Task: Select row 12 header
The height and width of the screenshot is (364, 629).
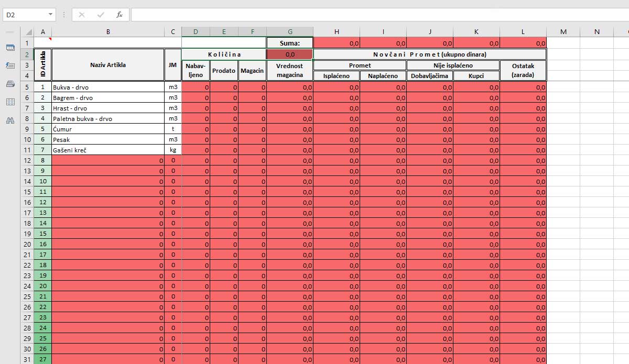Action: pos(27,160)
